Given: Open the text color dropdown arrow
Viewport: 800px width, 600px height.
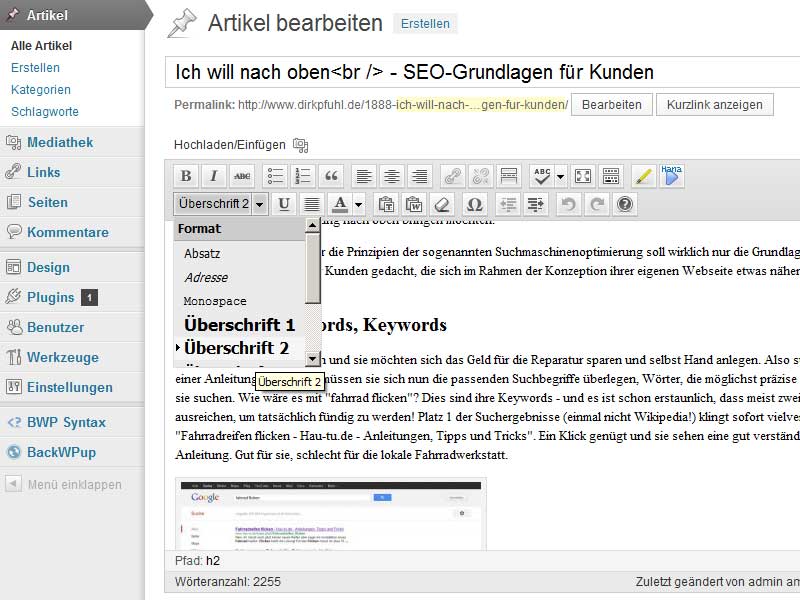Looking at the screenshot, I should coord(358,204).
